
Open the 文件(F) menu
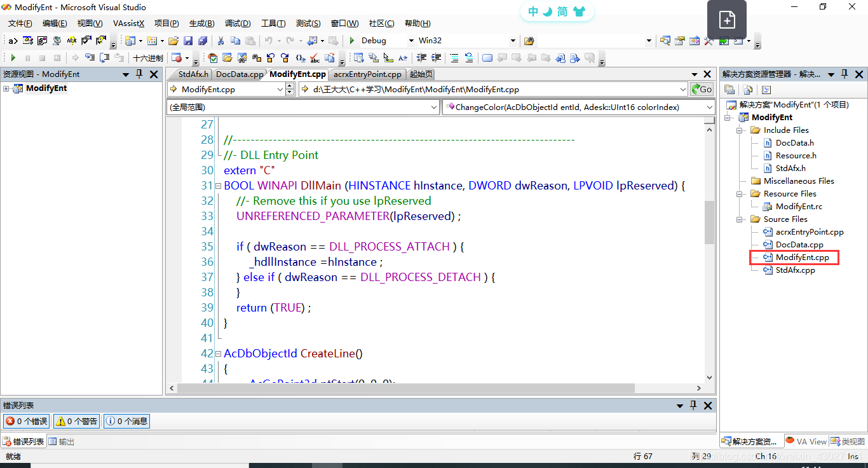(x=20, y=24)
